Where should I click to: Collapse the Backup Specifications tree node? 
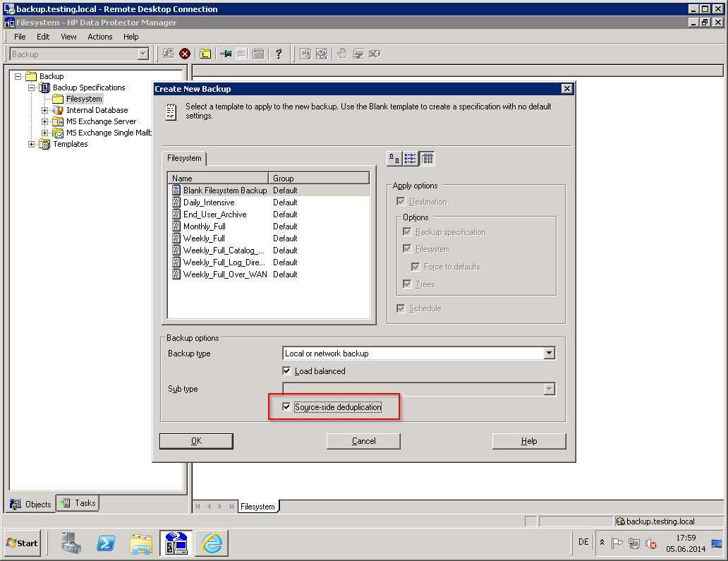[x=31, y=88]
